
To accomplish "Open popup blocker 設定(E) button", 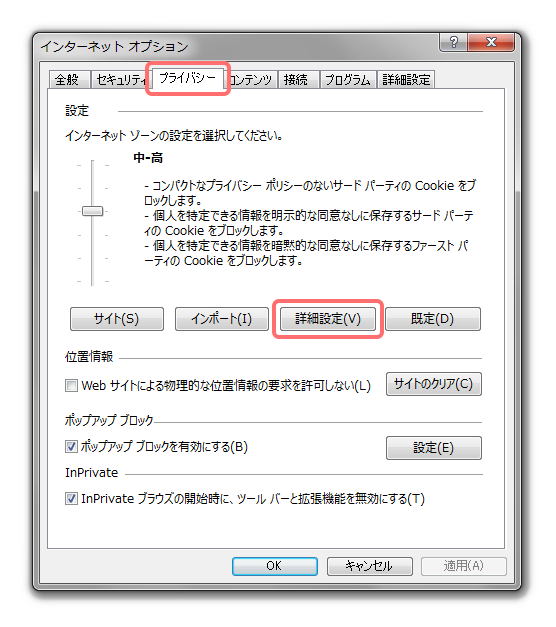I will coord(434,448).
